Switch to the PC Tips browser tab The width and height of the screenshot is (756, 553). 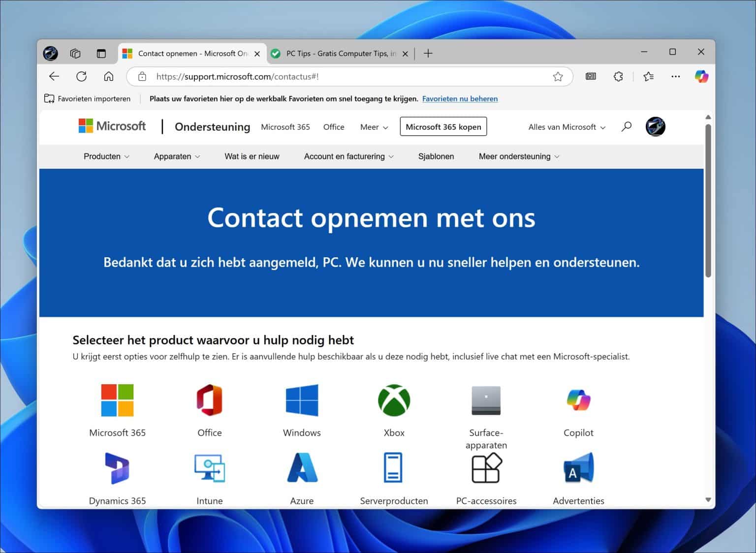click(340, 53)
